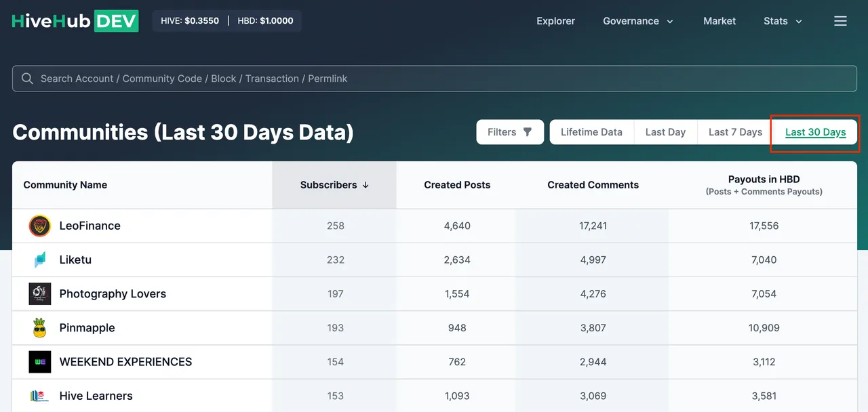Open the Liketu community link

click(x=75, y=260)
